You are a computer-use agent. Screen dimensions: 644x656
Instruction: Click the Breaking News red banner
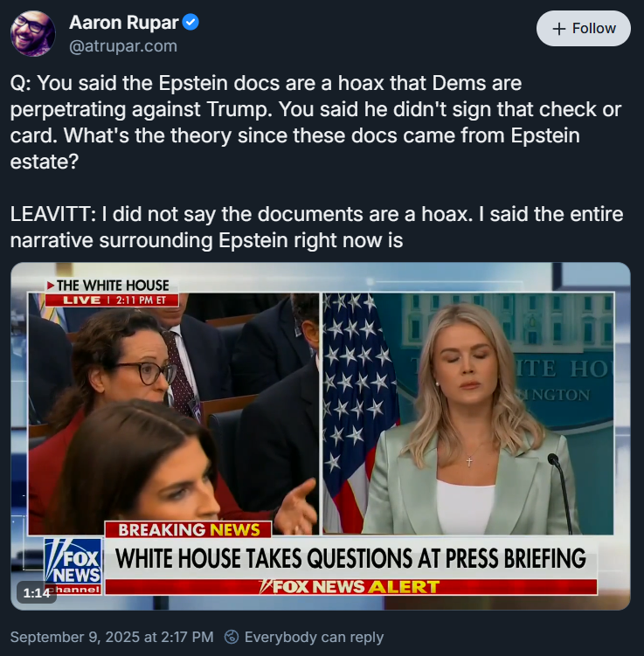coord(188,529)
